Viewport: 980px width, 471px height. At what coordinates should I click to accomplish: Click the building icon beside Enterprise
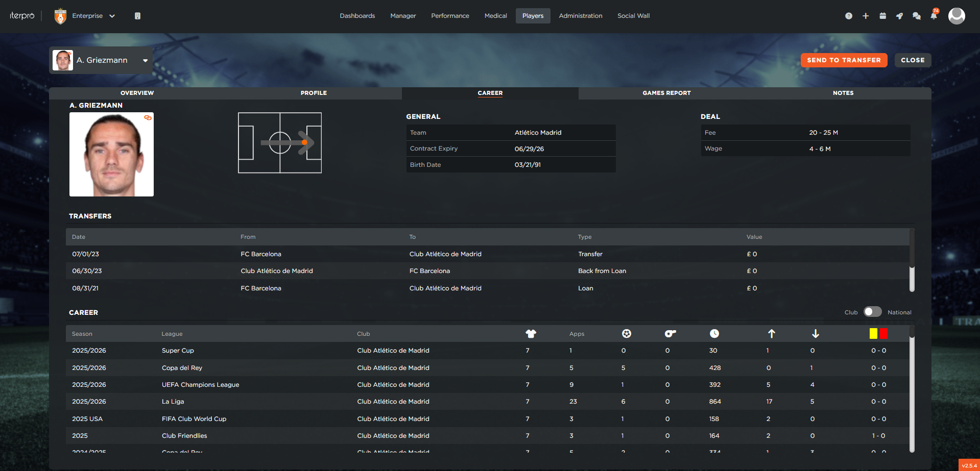coord(137,16)
